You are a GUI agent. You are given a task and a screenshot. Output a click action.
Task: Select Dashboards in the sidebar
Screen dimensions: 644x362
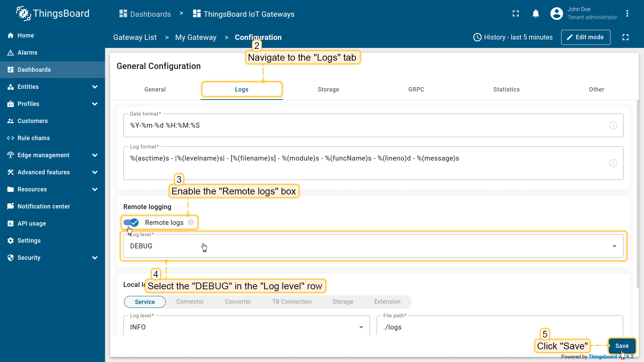(x=52, y=70)
